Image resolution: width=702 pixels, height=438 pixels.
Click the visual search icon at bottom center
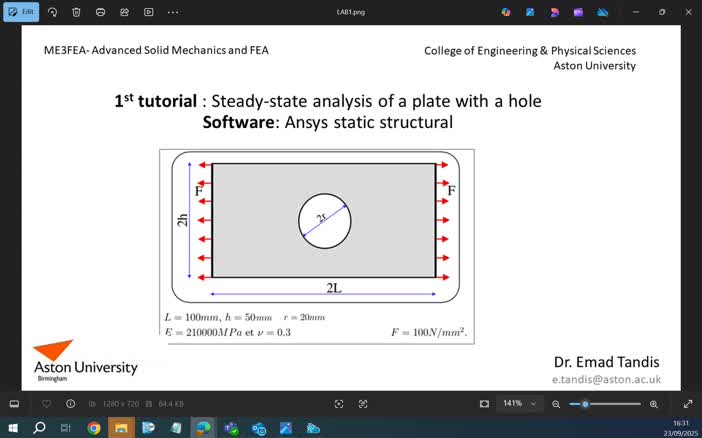tap(339, 404)
